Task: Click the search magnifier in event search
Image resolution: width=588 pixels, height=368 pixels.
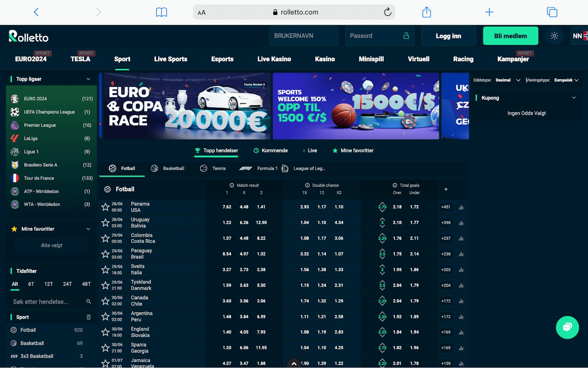Action: (88, 301)
